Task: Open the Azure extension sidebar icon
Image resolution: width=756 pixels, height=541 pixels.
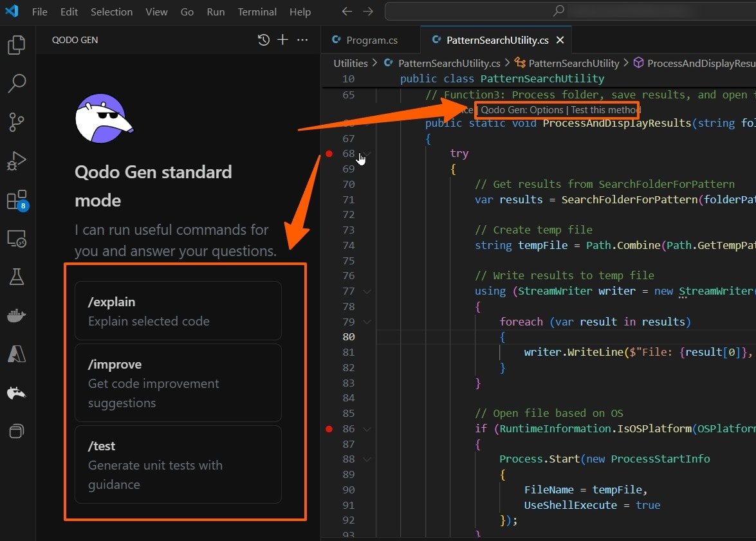Action: [17, 354]
